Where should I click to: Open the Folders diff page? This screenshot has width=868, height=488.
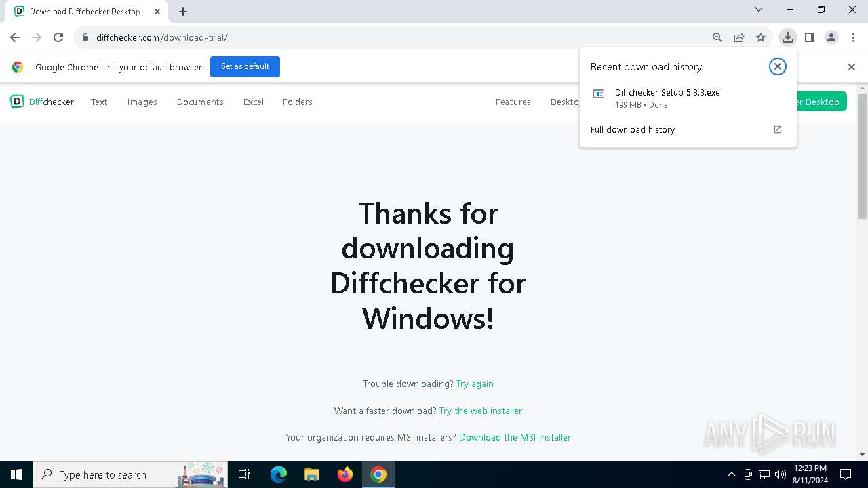(x=298, y=102)
